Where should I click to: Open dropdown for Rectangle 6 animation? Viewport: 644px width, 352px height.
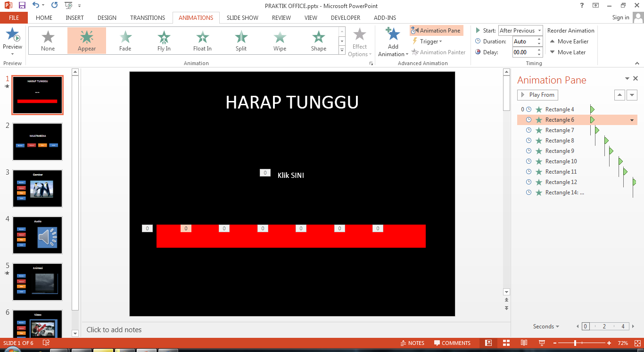[632, 120]
